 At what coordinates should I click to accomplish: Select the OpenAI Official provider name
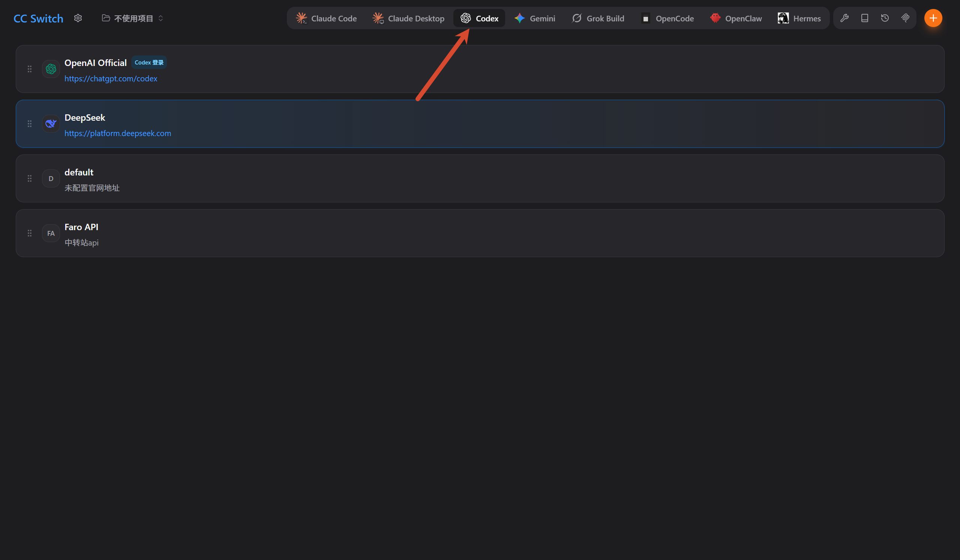coord(95,63)
